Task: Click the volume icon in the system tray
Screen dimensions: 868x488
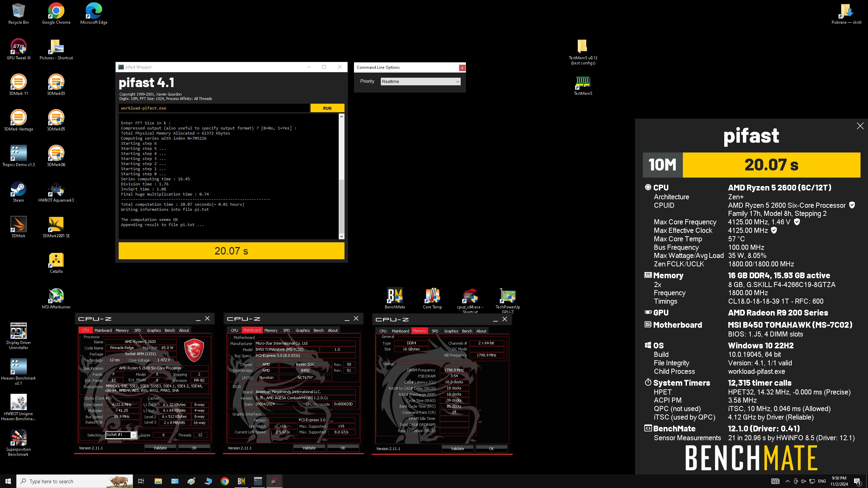Action: (x=804, y=481)
